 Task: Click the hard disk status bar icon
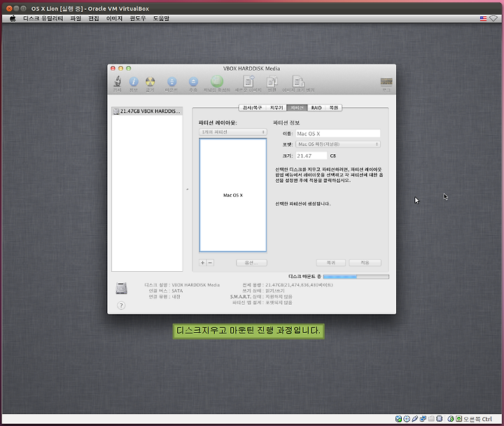pos(398,418)
